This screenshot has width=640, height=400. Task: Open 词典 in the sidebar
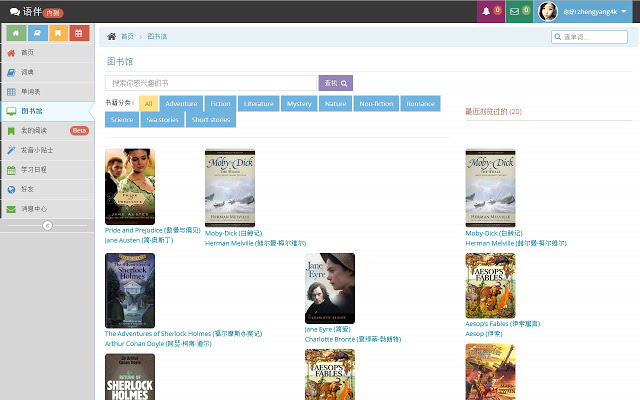[x=47, y=72]
